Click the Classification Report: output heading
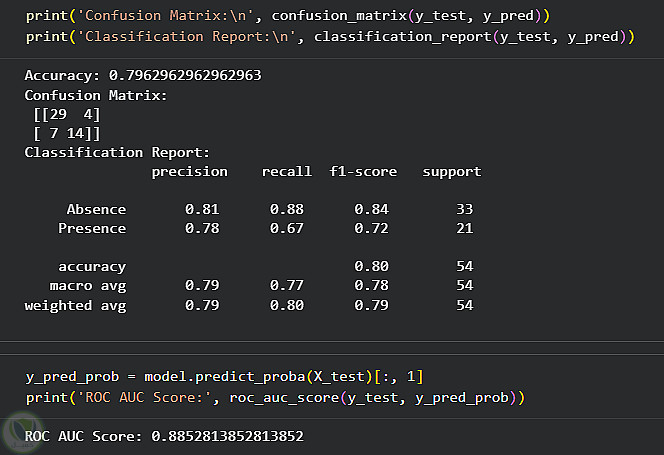Viewport: 664px width, 455px height. click(117, 152)
